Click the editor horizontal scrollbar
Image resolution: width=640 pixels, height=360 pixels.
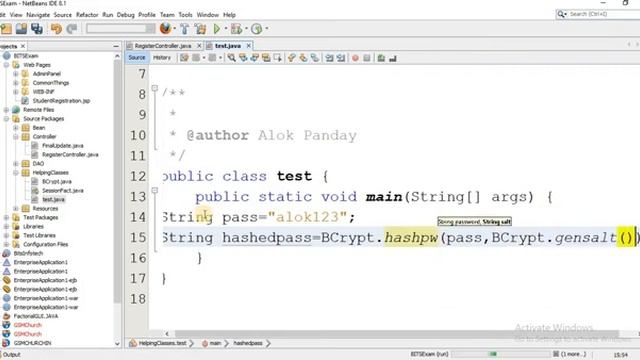point(397,333)
